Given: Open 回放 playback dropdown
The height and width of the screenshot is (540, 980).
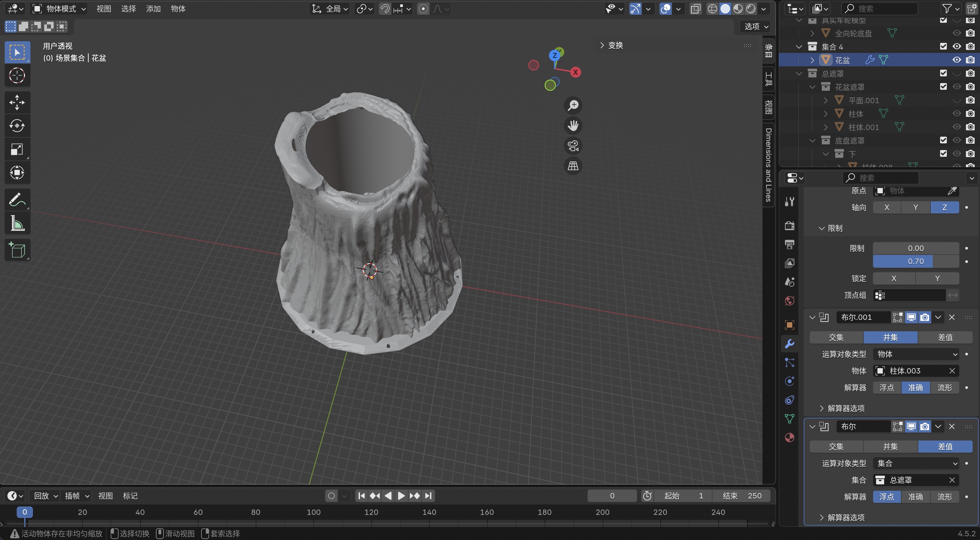Looking at the screenshot, I should coord(46,495).
